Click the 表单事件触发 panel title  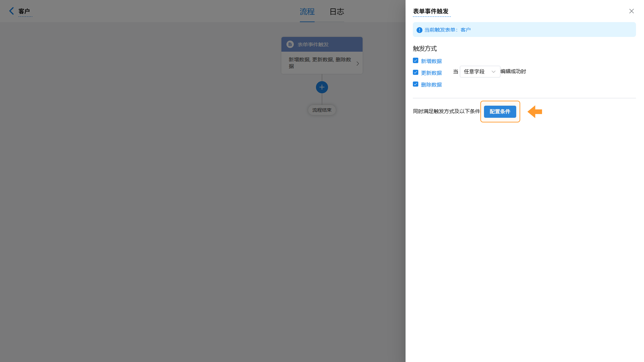431,11
